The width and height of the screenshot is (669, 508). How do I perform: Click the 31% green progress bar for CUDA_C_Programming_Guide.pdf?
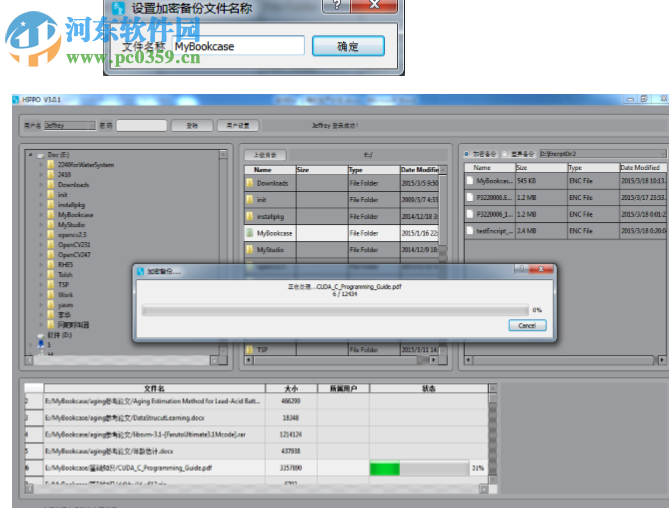pyautogui.click(x=419, y=468)
